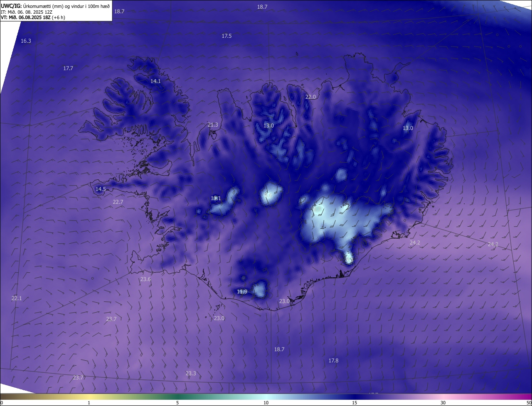Screen dimensions: 532x406
Task: Click the 14.1 label over the Westfjords
Action: click(x=155, y=81)
